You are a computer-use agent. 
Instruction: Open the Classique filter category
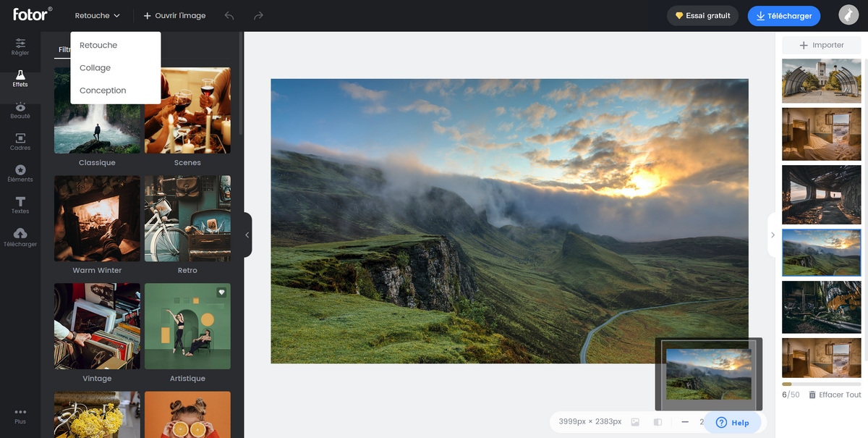(97, 117)
